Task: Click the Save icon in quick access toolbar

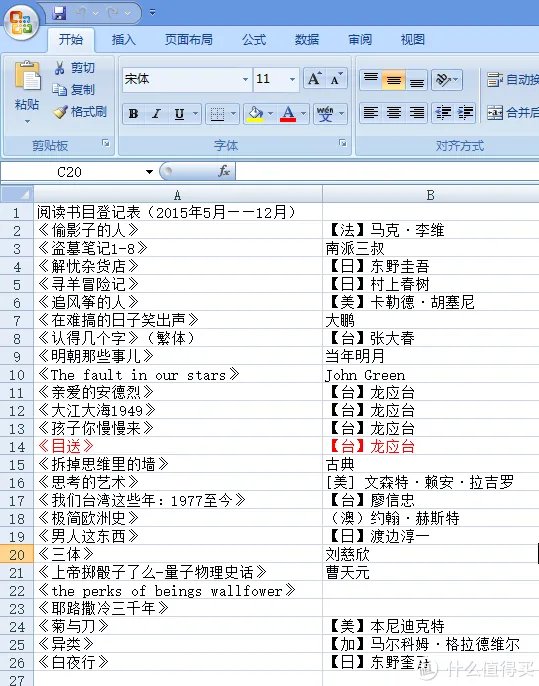Action: [x=59, y=13]
